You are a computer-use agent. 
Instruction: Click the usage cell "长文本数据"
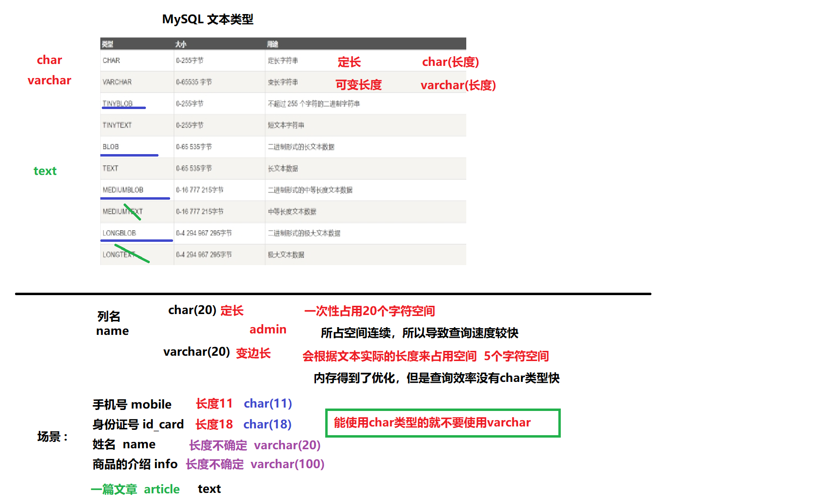283,168
